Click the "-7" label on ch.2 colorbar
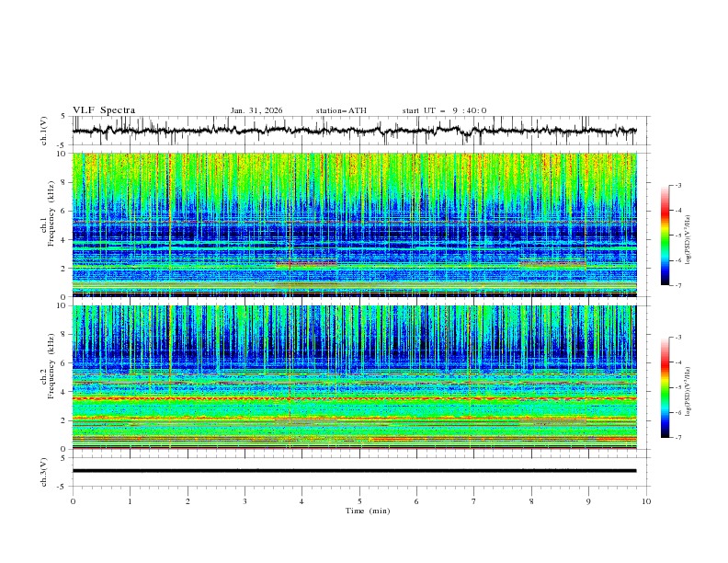Screen dimensions: 728x563 tap(677, 438)
